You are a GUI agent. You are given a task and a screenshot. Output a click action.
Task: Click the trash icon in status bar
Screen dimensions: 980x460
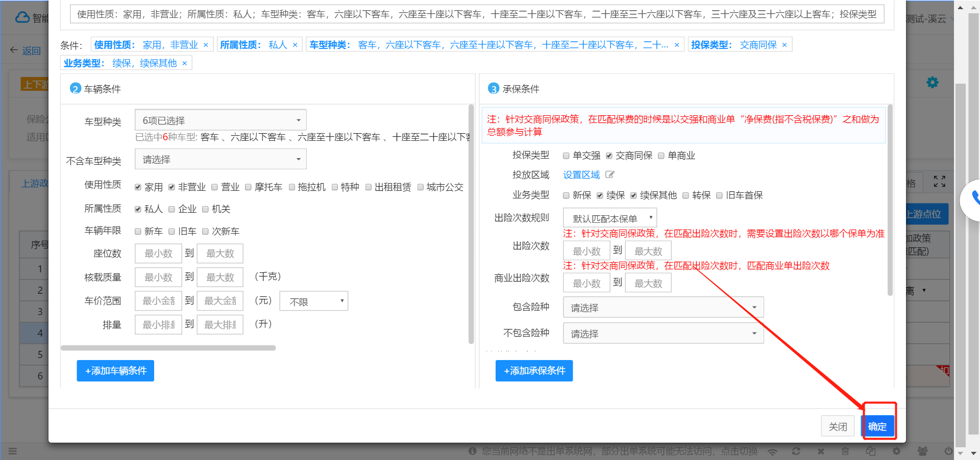(x=845, y=451)
